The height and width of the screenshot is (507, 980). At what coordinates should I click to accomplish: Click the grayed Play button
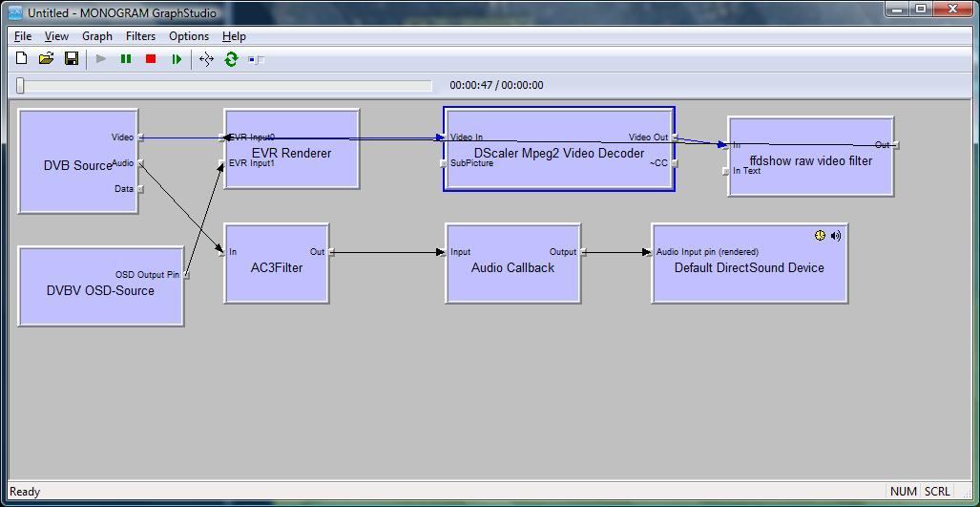pyautogui.click(x=101, y=59)
